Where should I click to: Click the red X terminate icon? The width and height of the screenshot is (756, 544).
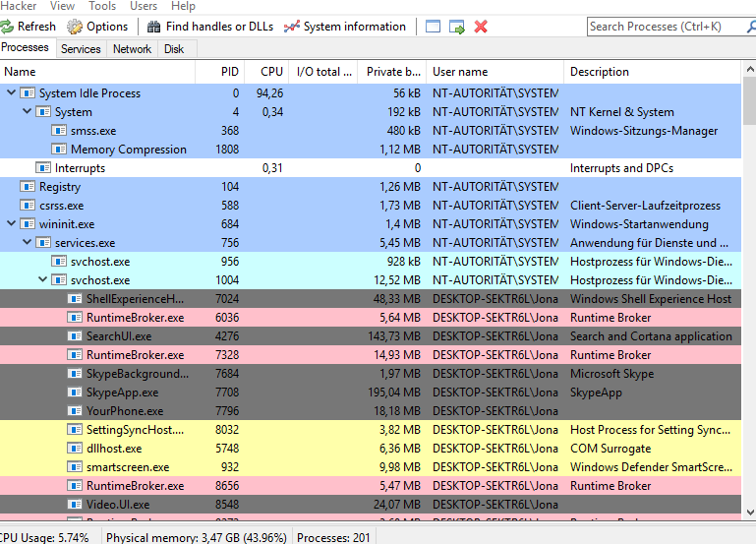click(481, 27)
